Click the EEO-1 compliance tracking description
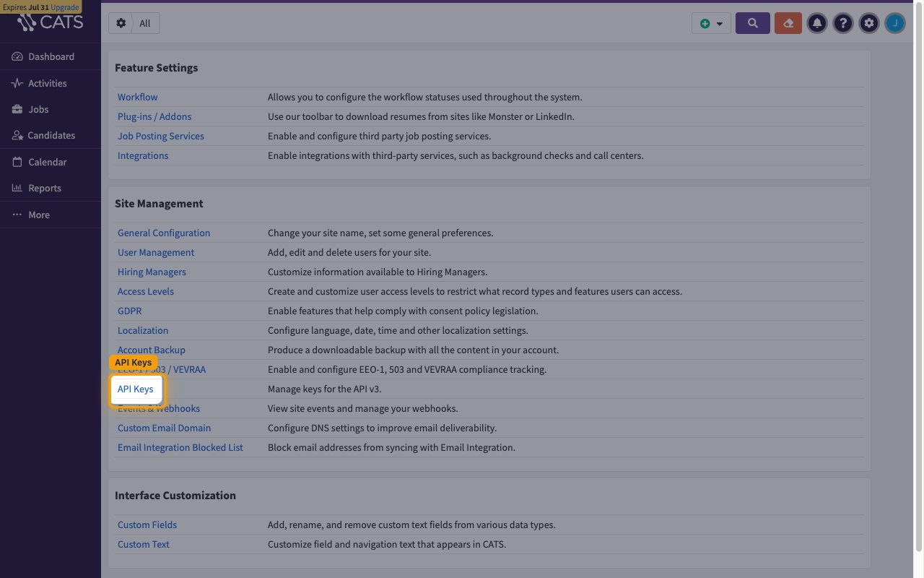The width and height of the screenshot is (924, 578). 407,369
